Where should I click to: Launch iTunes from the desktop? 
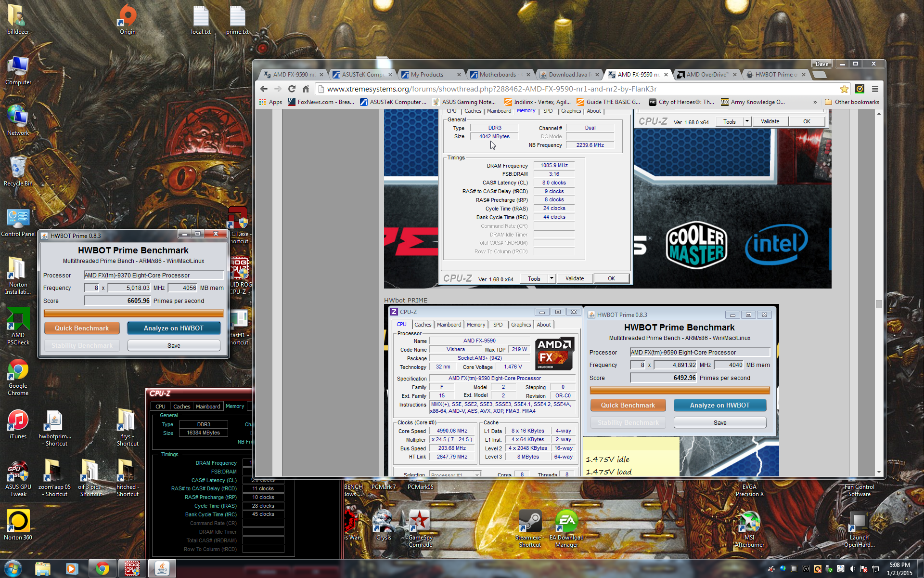tap(18, 424)
